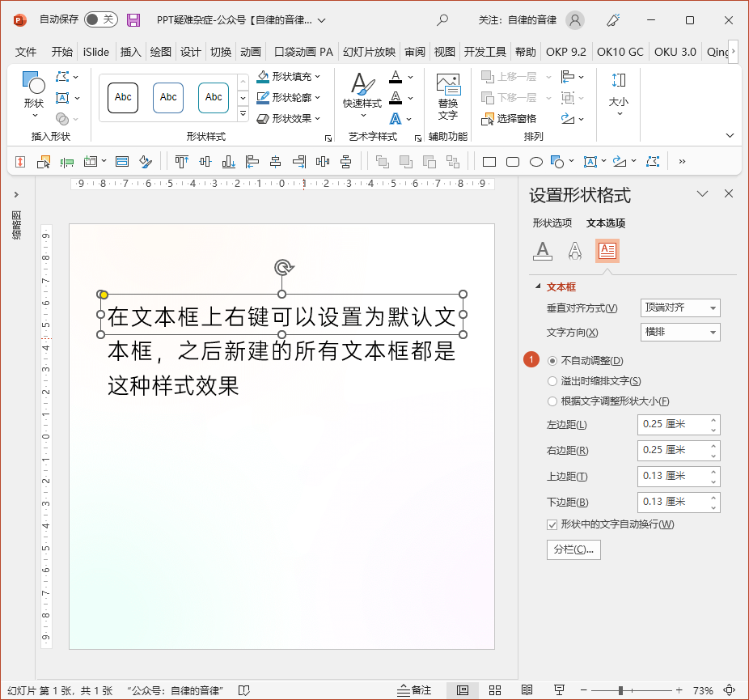The image size is (749, 700).
Task: Click the text fill color A button
Action: pyautogui.click(x=396, y=76)
